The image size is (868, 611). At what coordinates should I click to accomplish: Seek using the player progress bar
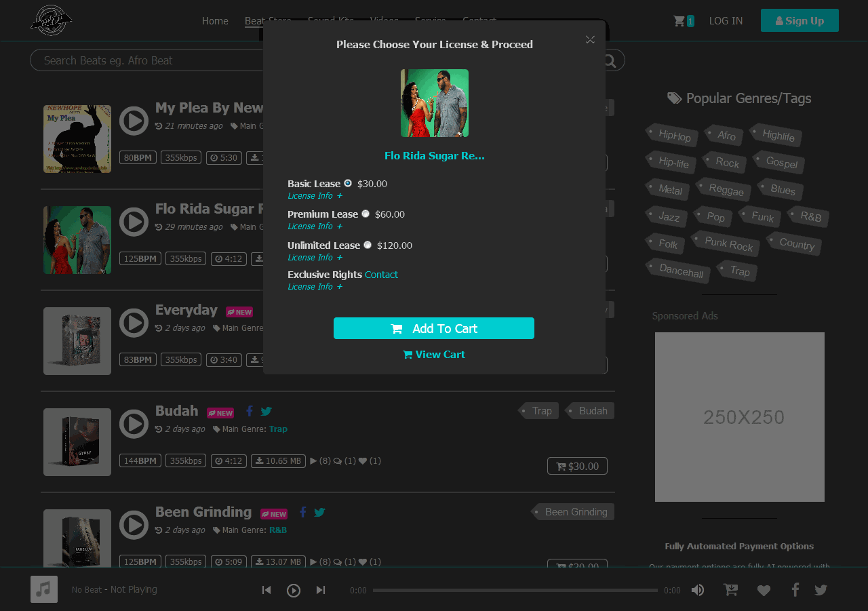pos(514,590)
